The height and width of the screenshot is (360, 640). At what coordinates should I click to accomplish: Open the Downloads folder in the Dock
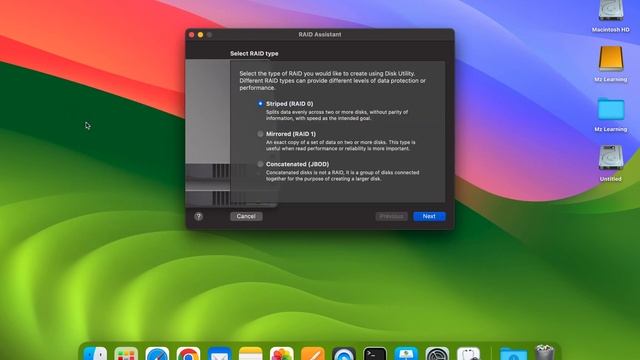pyautogui.click(x=513, y=353)
